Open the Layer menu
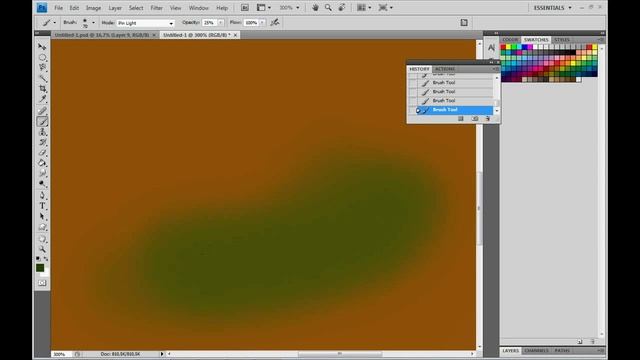This screenshot has width=640, height=360. click(115, 8)
